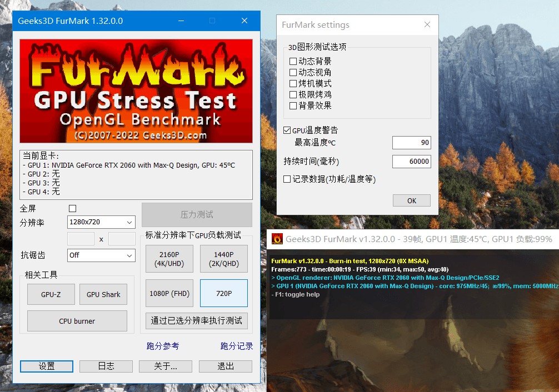Screen dimensions: 559x392
Task: Launch the GPU-Z tool
Action: (x=51, y=294)
